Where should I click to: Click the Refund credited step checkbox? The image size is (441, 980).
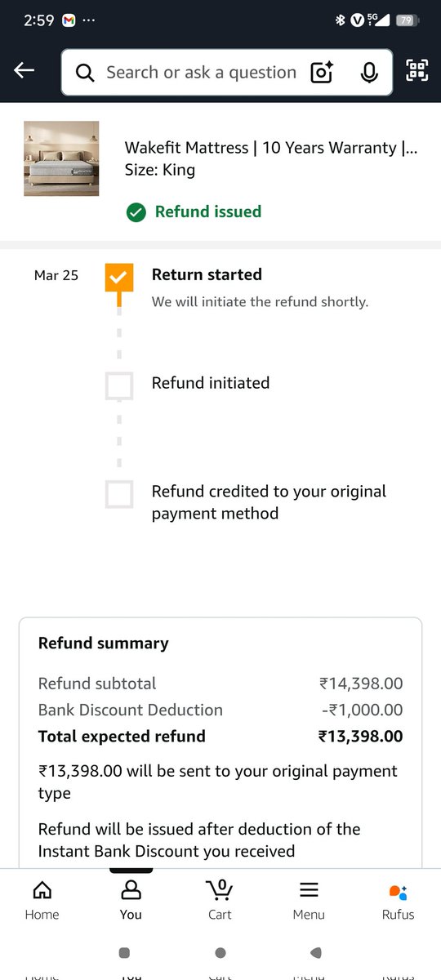pyautogui.click(x=119, y=494)
